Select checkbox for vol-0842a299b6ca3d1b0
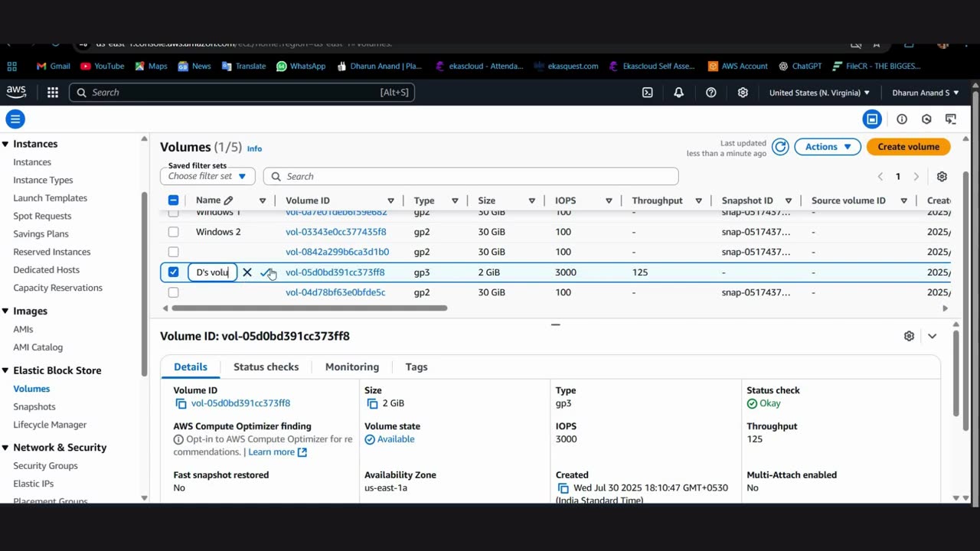 pos(173,252)
